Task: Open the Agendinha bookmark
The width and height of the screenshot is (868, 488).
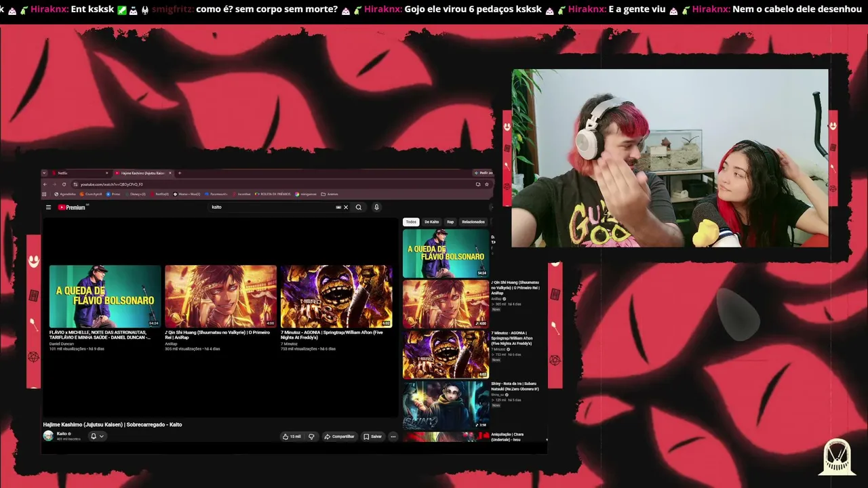Action: (x=66, y=195)
